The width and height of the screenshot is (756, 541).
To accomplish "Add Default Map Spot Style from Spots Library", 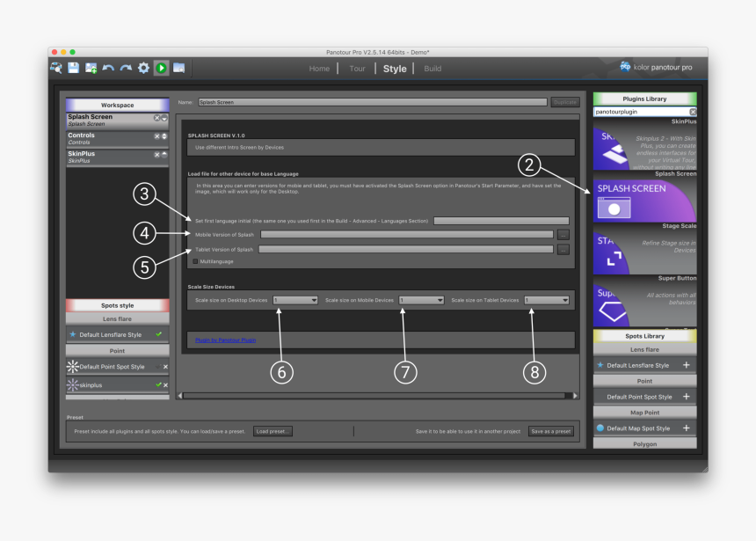I will [686, 428].
